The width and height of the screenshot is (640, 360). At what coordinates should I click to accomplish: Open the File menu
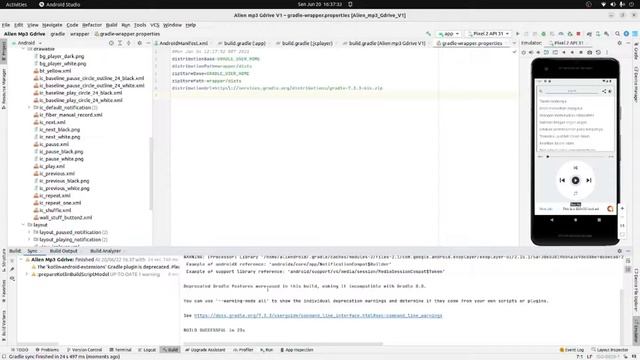6,25
